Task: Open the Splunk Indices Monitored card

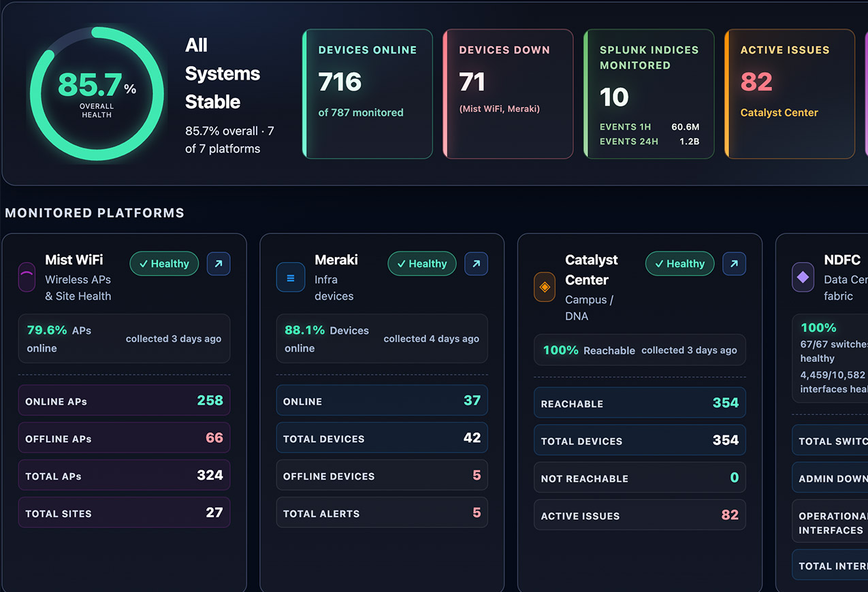Action: click(649, 94)
